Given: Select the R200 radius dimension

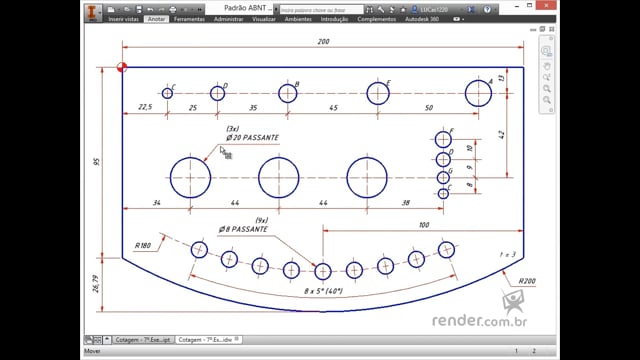Looking at the screenshot, I should tap(527, 281).
